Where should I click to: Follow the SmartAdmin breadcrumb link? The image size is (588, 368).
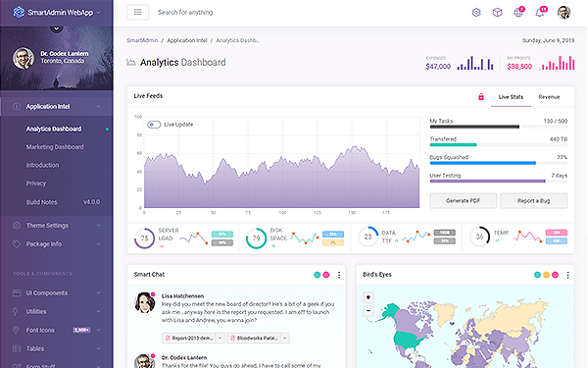[142, 40]
